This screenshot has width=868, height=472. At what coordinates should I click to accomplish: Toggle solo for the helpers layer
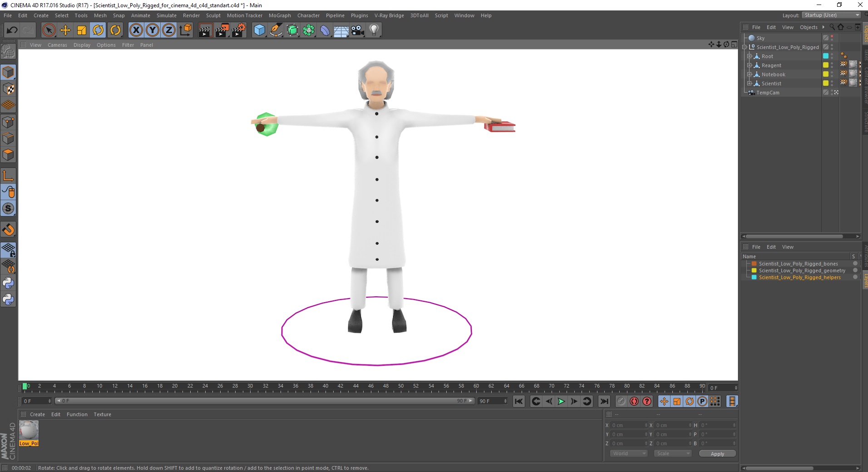[x=855, y=277]
